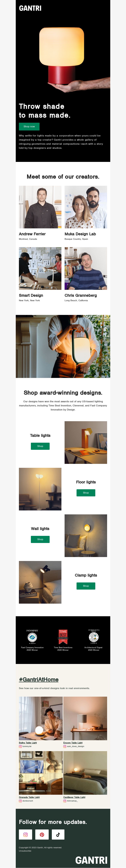Click the GANTRI logo at top
Viewport: 126px width, 868px height.
point(30,8)
